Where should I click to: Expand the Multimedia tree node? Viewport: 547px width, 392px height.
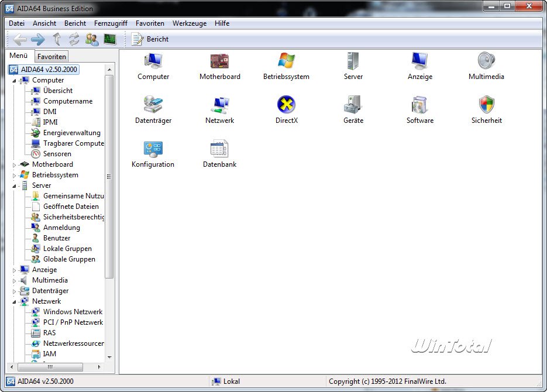[x=14, y=281]
